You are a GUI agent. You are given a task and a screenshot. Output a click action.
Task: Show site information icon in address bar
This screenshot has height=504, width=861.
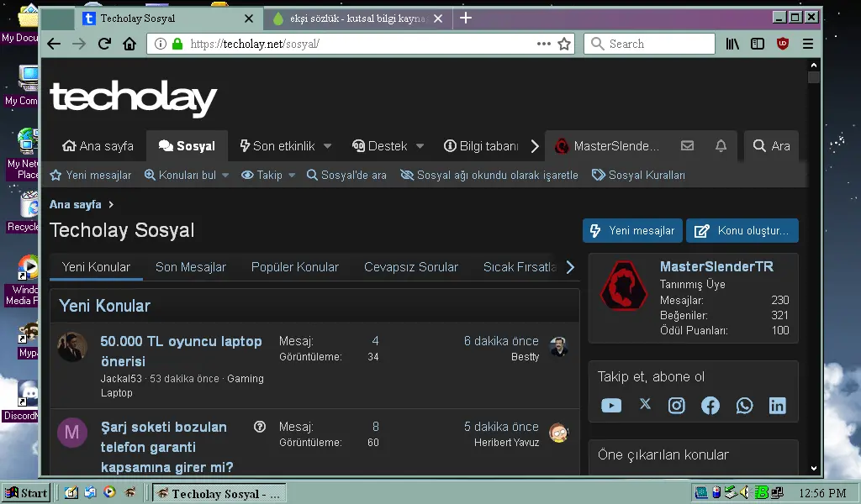click(160, 44)
